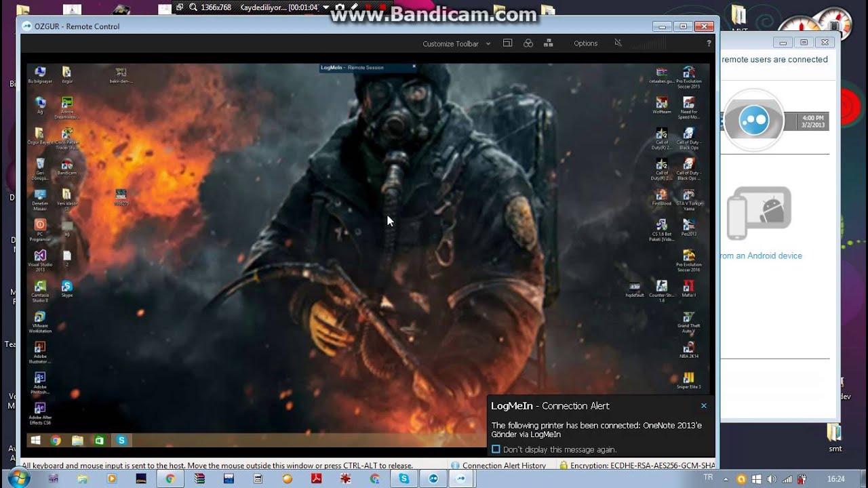The height and width of the screenshot is (488, 868).
Task: Click the Encryption lock entry in the status bar
Action: coord(637,466)
